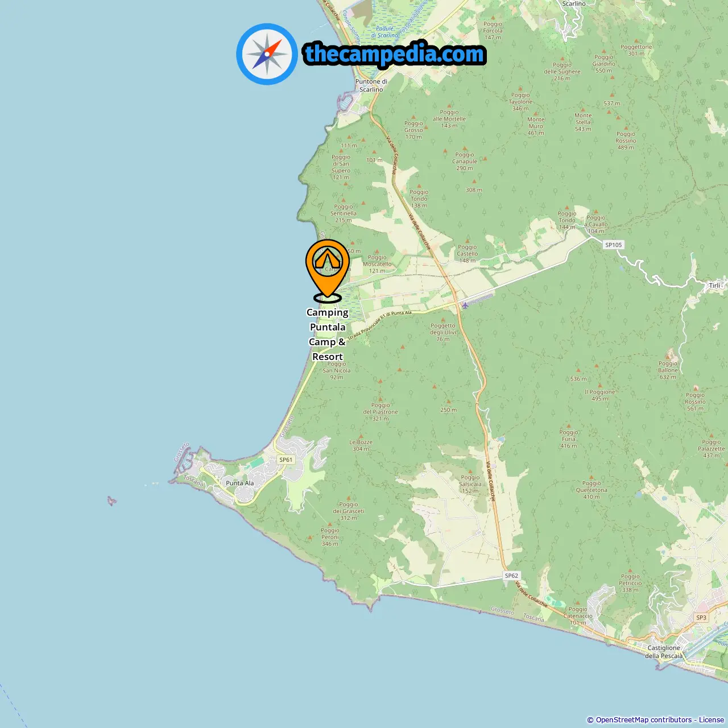Select the Camping Puntala Camp & Resort label
728x728 pixels.
(328, 334)
